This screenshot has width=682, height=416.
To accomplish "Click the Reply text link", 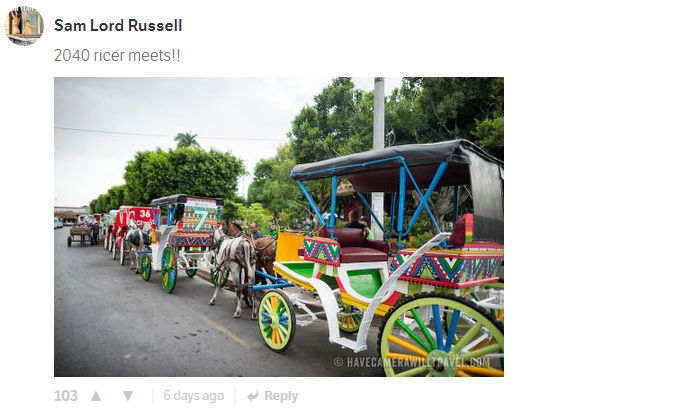I will pos(281,396).
